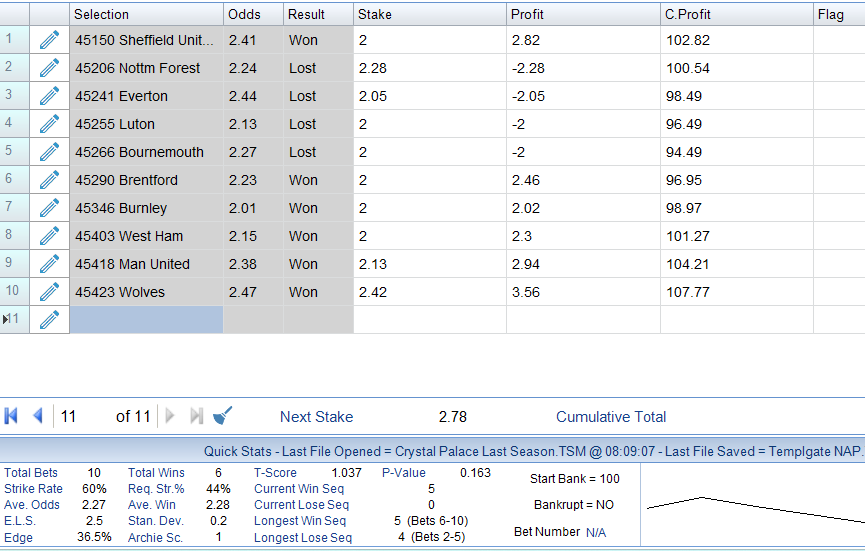Click the move-to-last record arrow
Image resolution: width=865 pixels, height=551 pixels.
(x=197, y=416)
